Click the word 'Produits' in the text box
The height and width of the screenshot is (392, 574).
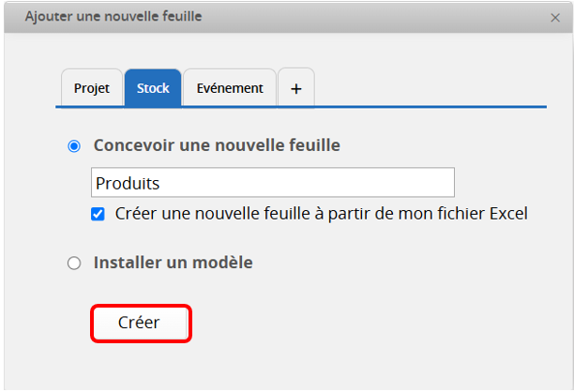pos(128,183)
